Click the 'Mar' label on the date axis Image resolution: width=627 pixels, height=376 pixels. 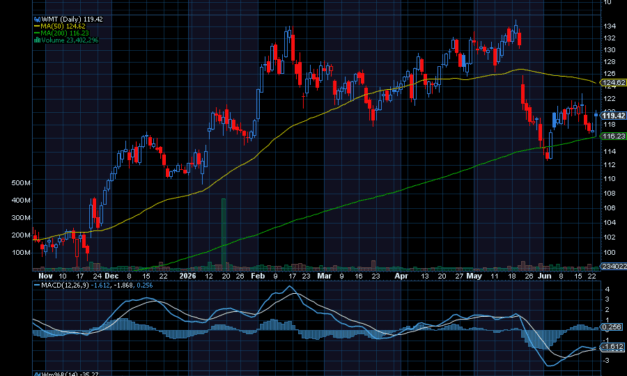(x=324, y=276)
